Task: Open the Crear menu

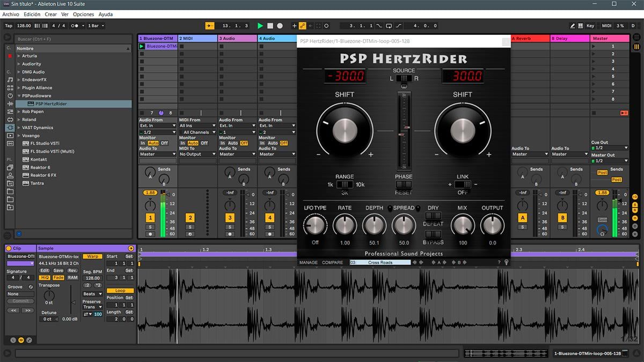Action: click(x=51, y=14)
